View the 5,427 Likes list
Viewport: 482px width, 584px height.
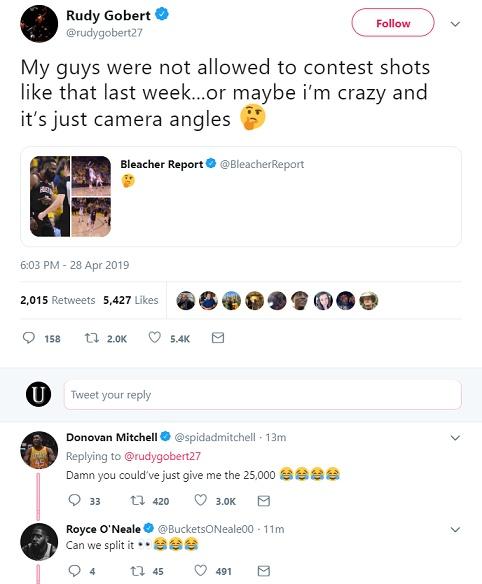[131, 300]
